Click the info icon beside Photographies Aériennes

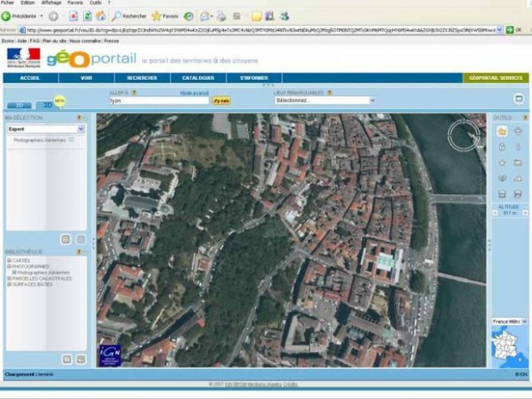click(x=71, y=140)
